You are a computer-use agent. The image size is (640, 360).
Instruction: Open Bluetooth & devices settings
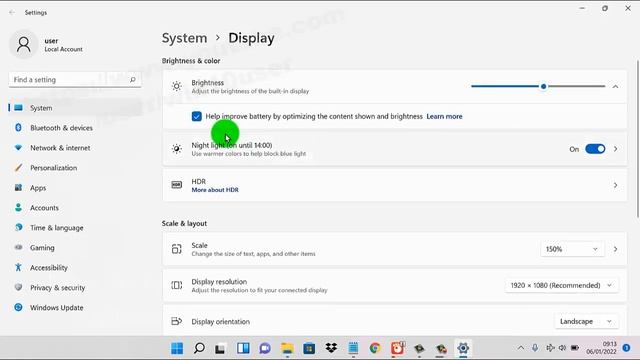(x=76, y=128)
